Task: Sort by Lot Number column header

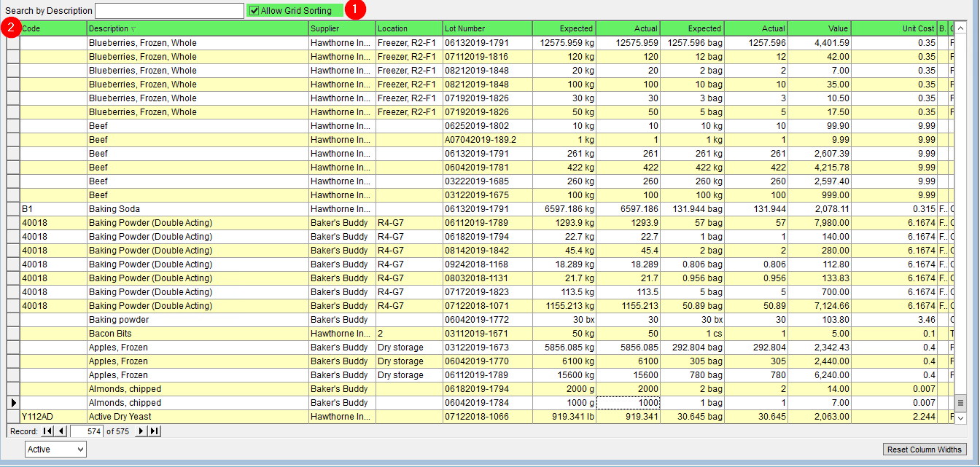Action: (x=487, y=28)
